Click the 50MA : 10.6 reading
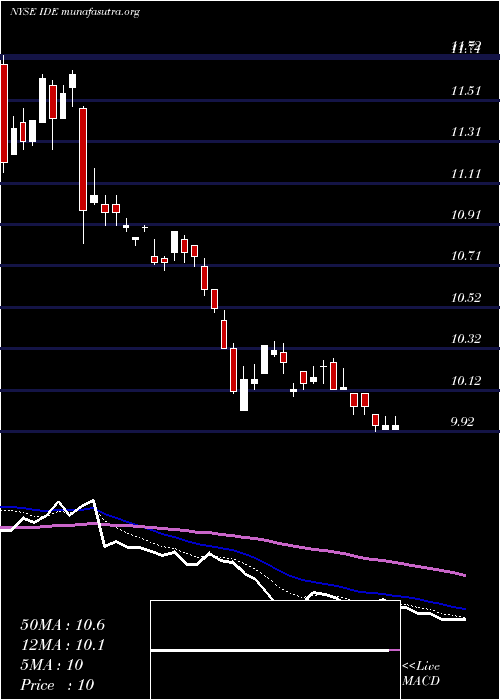 (x=62, y=625)
